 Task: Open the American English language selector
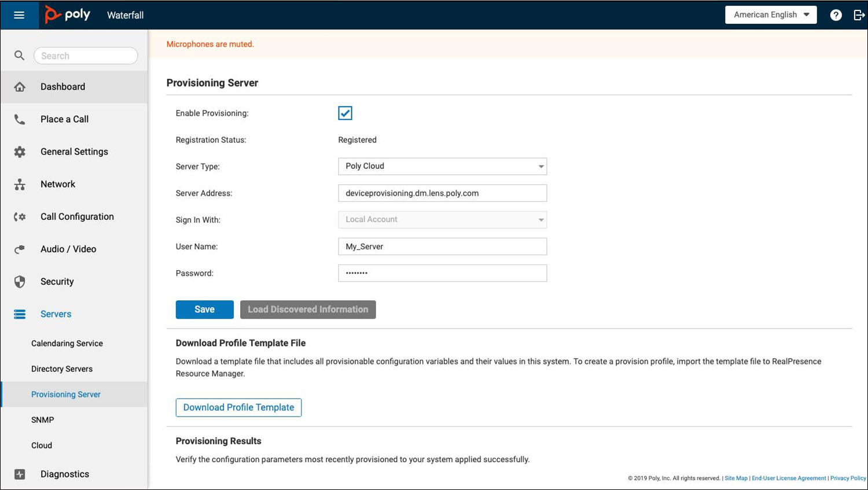770,14
